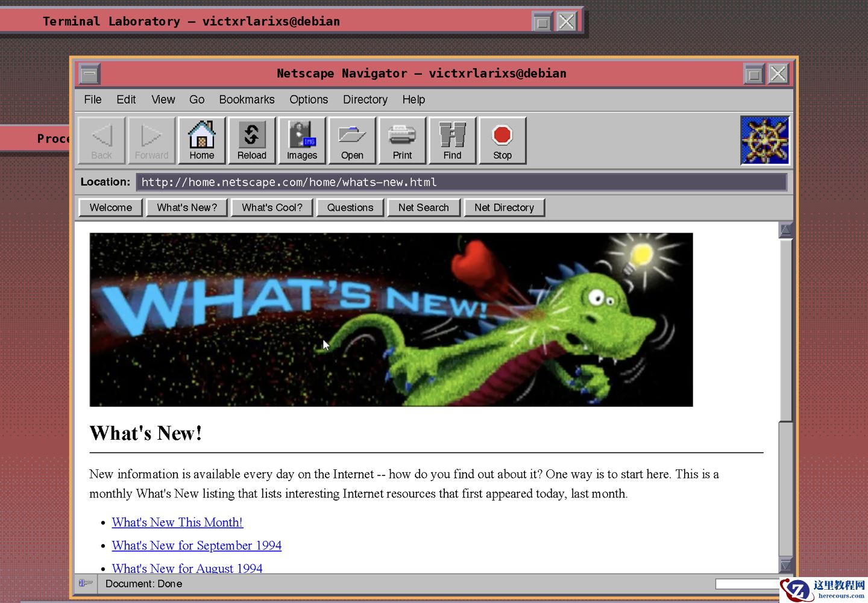
Task: Click the Open folder icon
Action: [352, 140]
